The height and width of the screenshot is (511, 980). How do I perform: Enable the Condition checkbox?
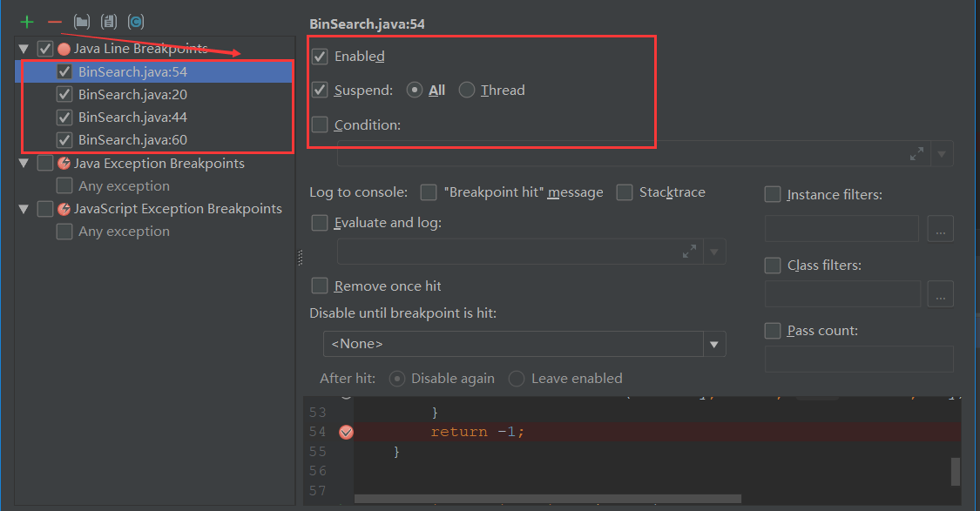pyautogui.click(x=320, y=125)
